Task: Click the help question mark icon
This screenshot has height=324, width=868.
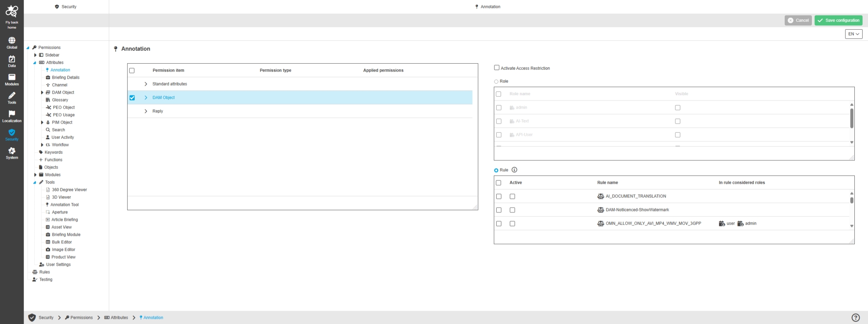Action: click(855, 318)
